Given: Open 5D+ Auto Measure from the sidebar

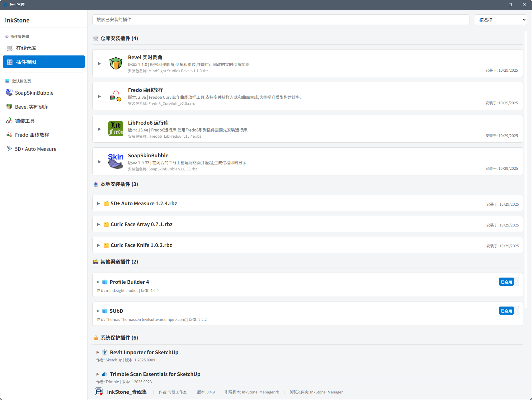Looking at the screenshot, I should [35, 149].
